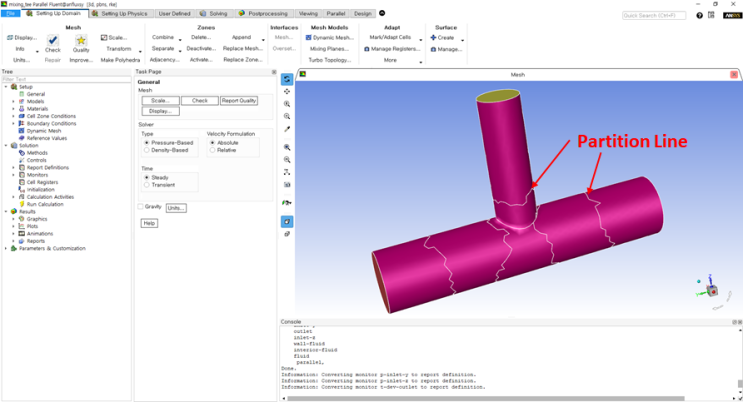This screenshot has height=402, width=743.
Task: Switch to the Postprocessing tab
Action: click(x=263, y=13)
